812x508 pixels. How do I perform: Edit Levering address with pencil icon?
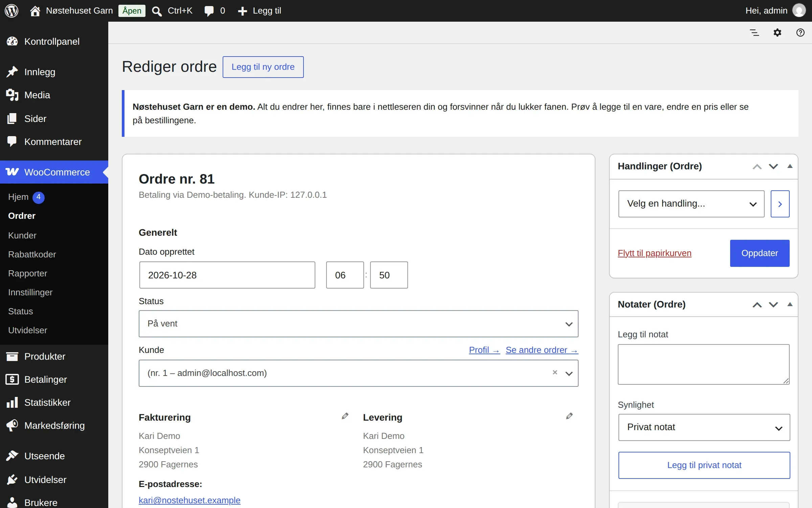pos(569,416)
